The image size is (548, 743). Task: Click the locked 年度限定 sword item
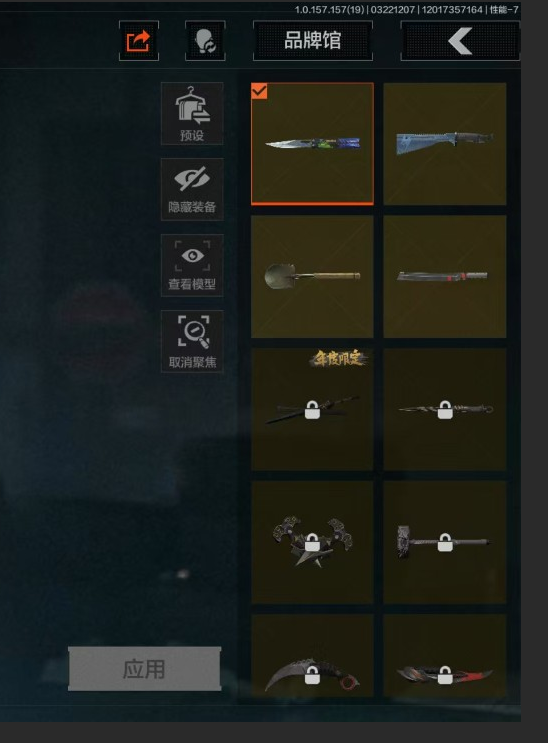(312, 409)
